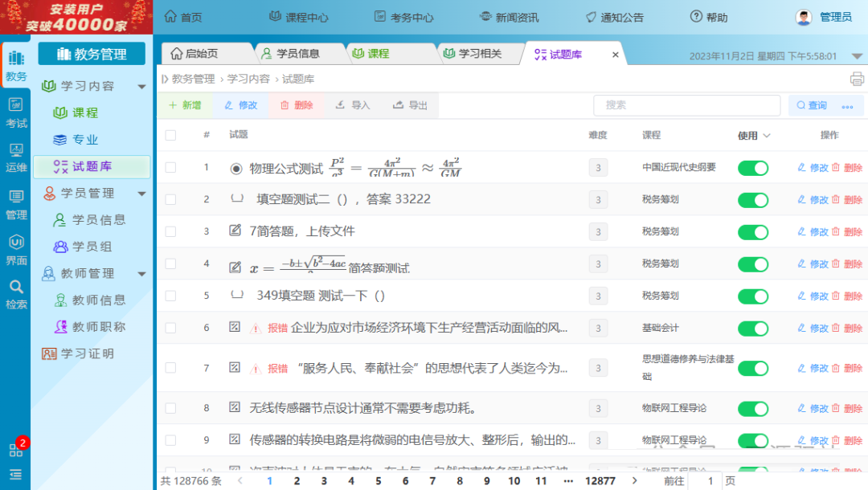Click the 新增 add button
The image size is (868, 490).
click(x=185, y=105)
